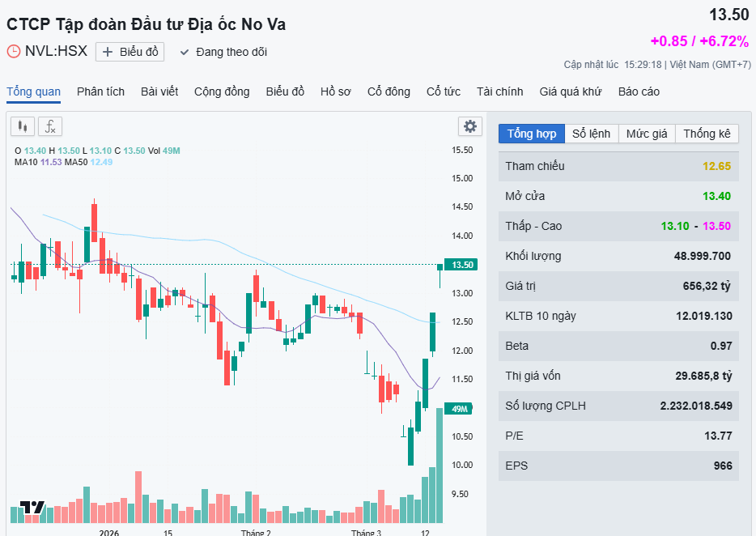
Task: Toggle the Đang theo dõi follow checkmark
Action: pyautogui.click(x=185, y=52)
